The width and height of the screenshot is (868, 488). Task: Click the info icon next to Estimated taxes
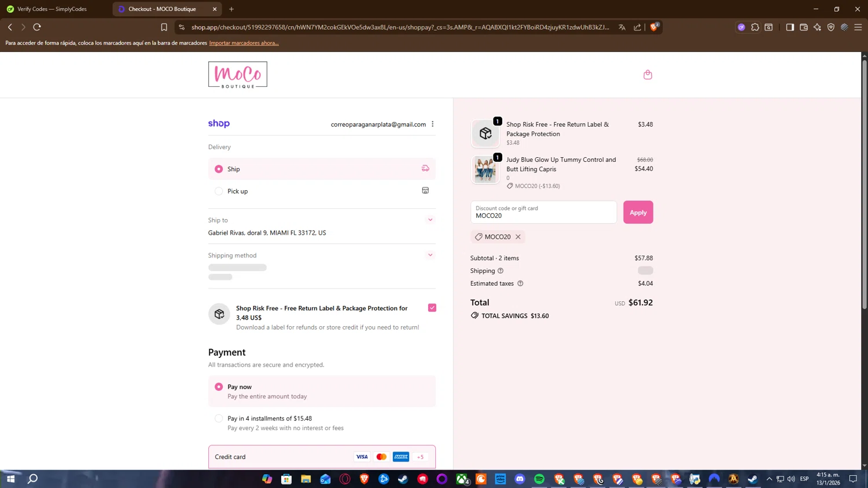coord(520,283)
